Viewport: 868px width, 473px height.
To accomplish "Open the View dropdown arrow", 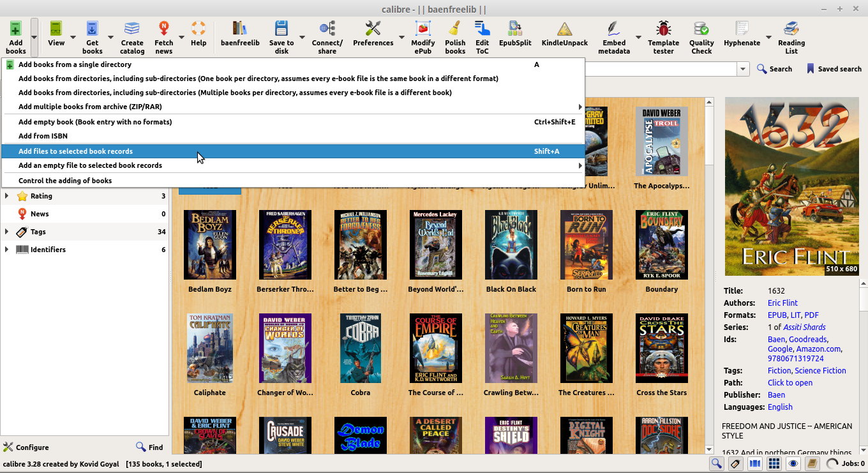I will pyautogui.click(x=73, y=37).
